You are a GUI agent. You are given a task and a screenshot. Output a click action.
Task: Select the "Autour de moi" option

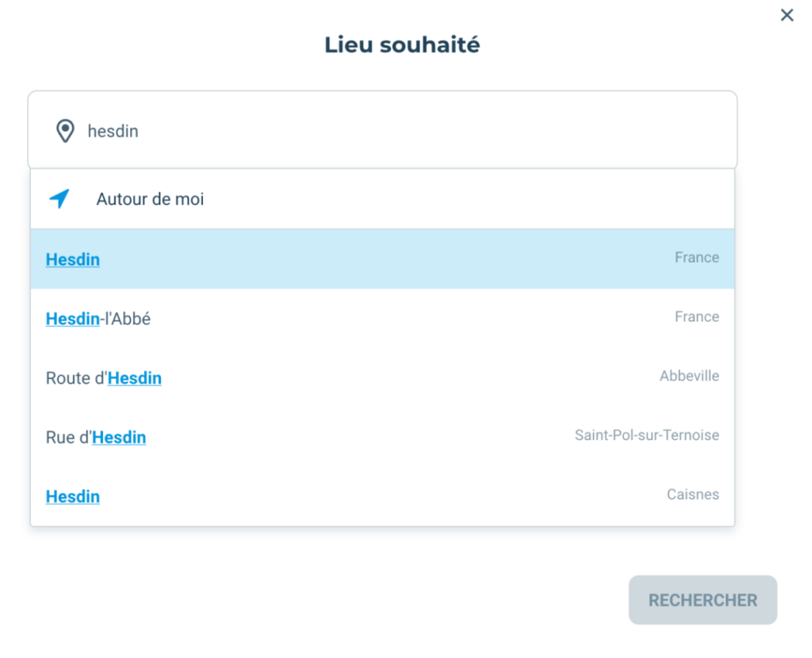tap(150, 199)
